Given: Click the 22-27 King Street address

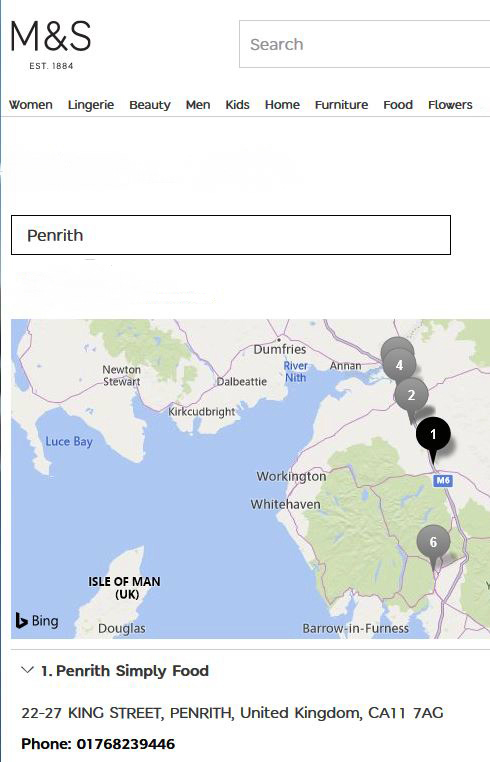Looking at the screenshot, I should pos(232,713).
